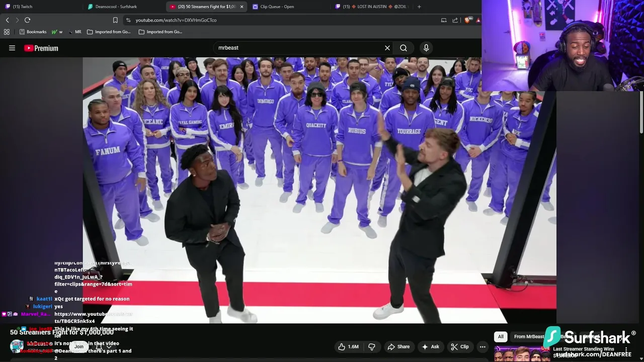Click chat username lukigeri
The width and height of the screenshot is (644, 362).
pyautogui.click(x=43, y=306)
